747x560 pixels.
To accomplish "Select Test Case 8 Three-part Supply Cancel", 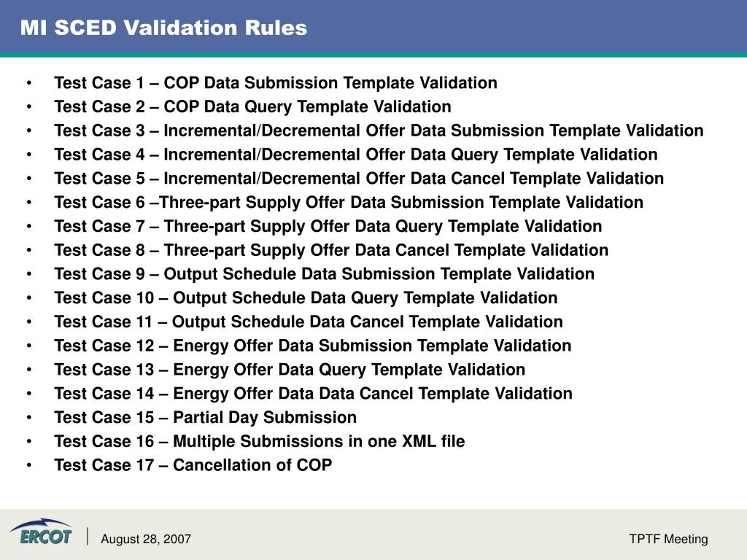I will (331, 250).
